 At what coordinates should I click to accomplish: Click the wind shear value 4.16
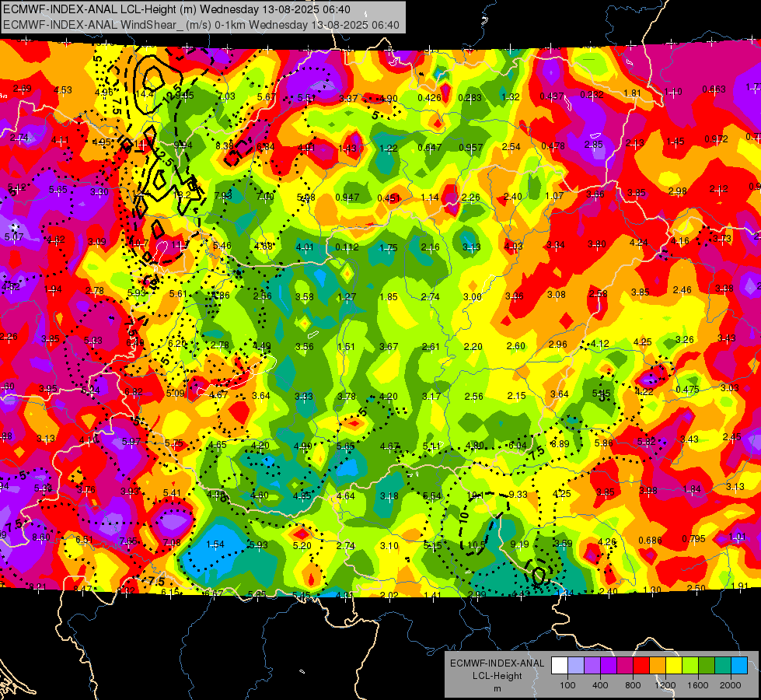[680, 240]
